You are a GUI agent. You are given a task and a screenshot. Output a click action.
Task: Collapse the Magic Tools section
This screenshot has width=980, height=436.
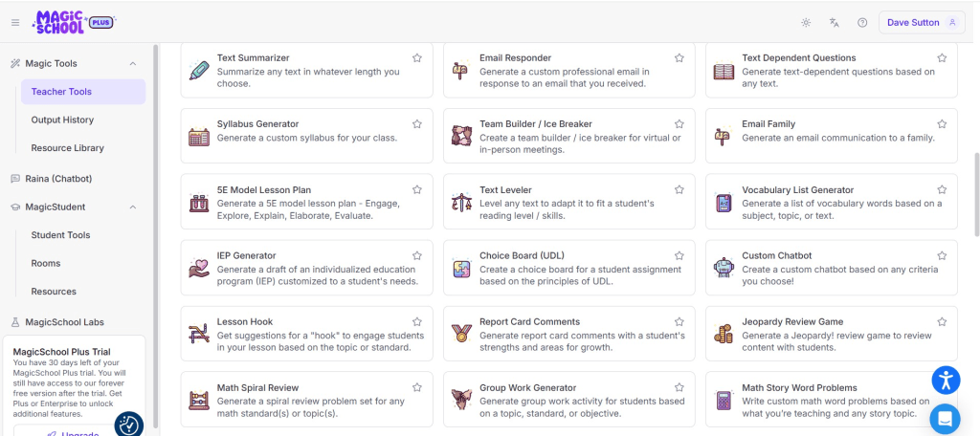[133, 63]
